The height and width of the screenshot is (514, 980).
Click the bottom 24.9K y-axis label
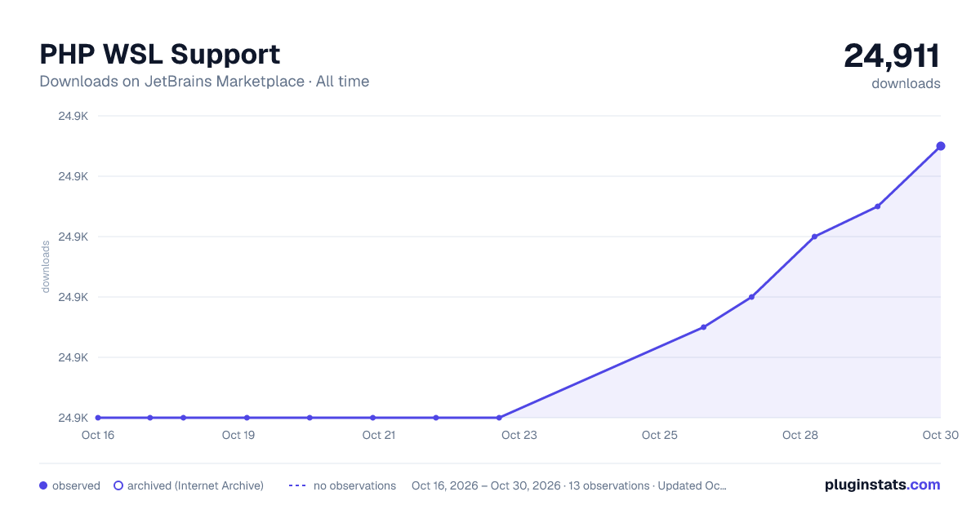coord(73,418)
